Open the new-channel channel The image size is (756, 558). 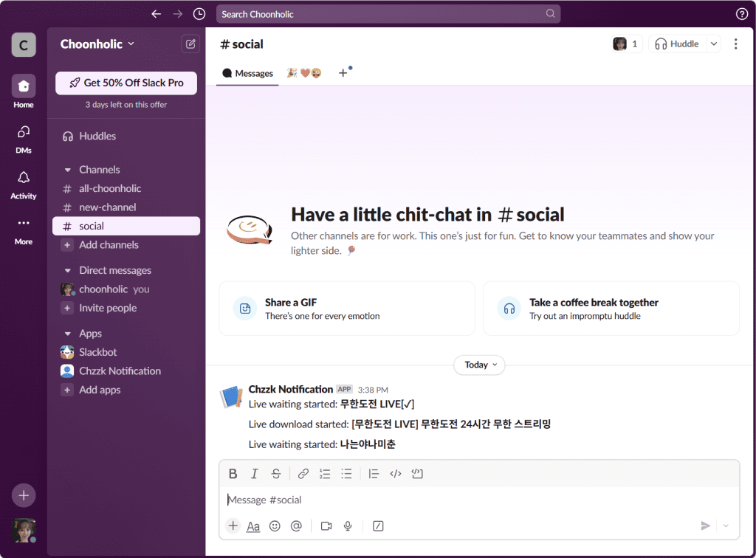click(x=126, y=207)
